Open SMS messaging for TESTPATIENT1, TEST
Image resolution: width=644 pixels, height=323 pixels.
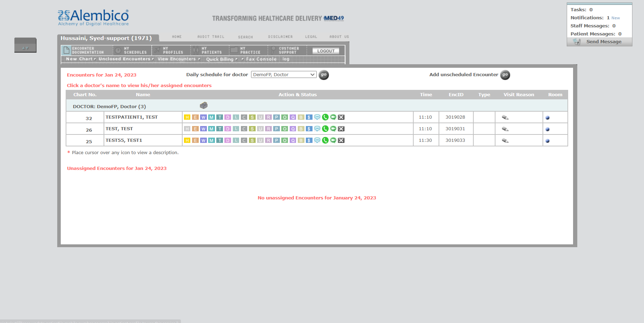(317, 117)
